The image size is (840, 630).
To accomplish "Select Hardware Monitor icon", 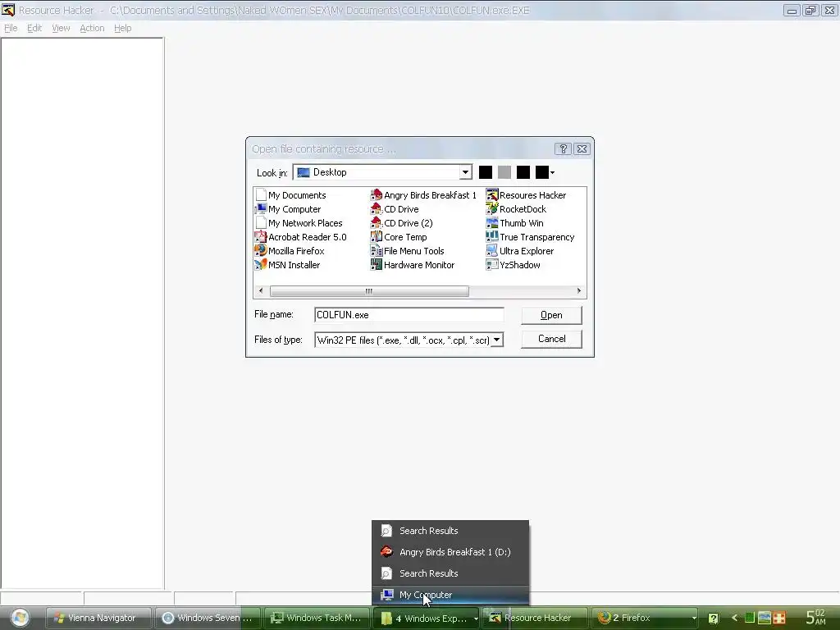I will point(377,265).
